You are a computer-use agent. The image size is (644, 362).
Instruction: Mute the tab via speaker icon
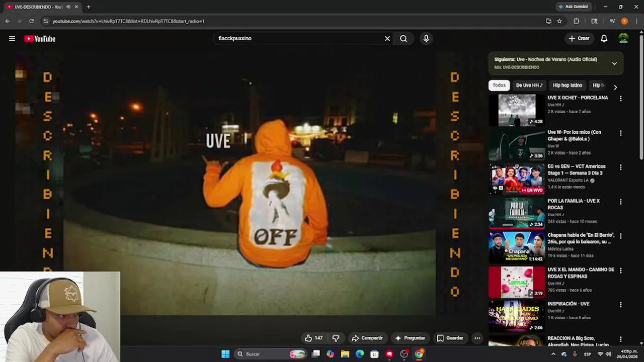[x=68, y=7]
